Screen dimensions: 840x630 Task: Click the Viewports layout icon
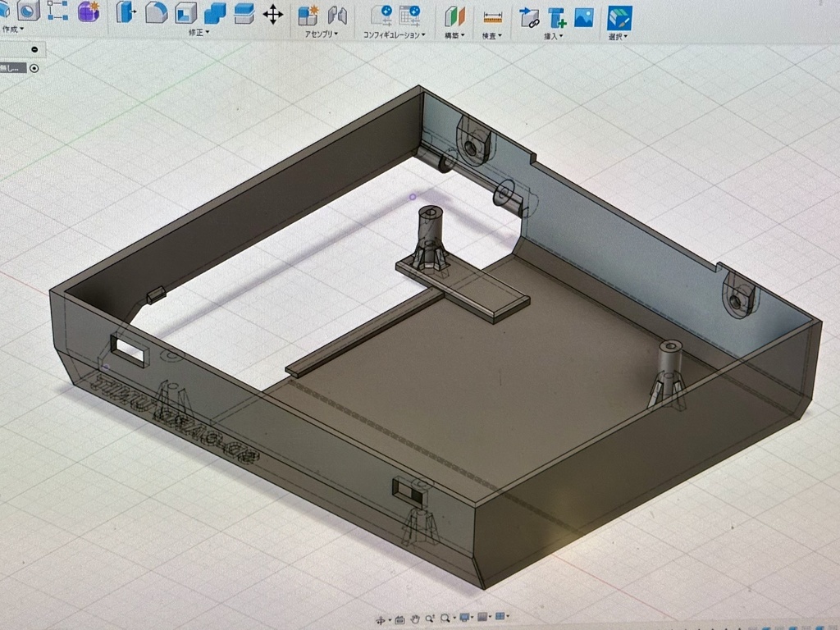(x=500, y=616)
